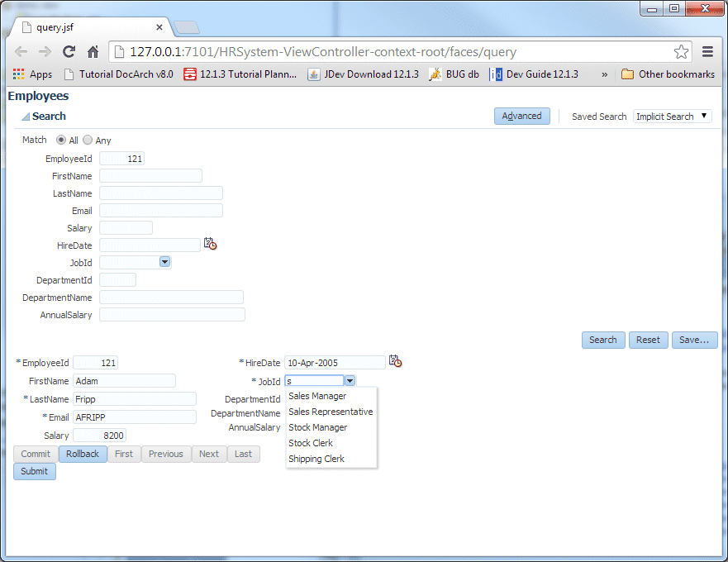Click the FirstName field containing Adam
The image size is (728, 562).
click(x=125, y=381)
